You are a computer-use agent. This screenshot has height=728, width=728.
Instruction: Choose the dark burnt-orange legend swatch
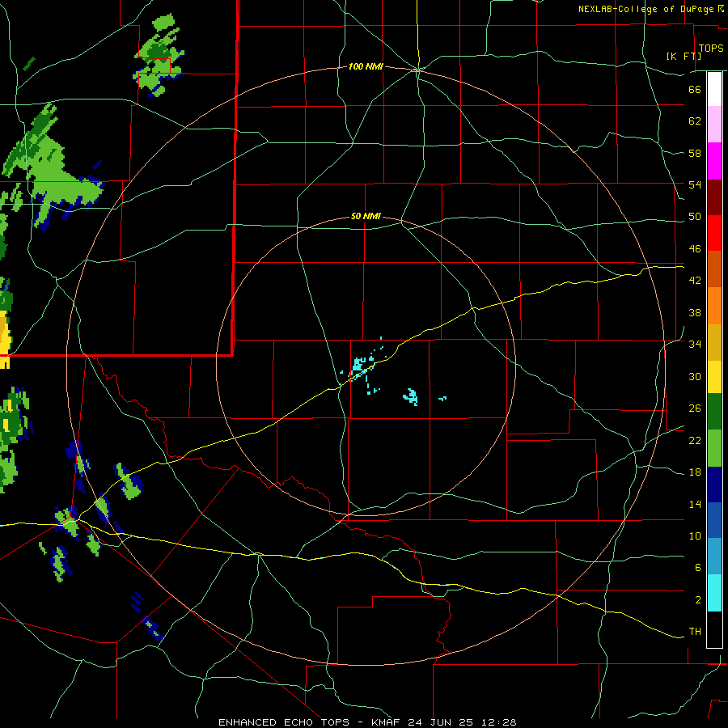pyautogui.click(x=714, y=269)
